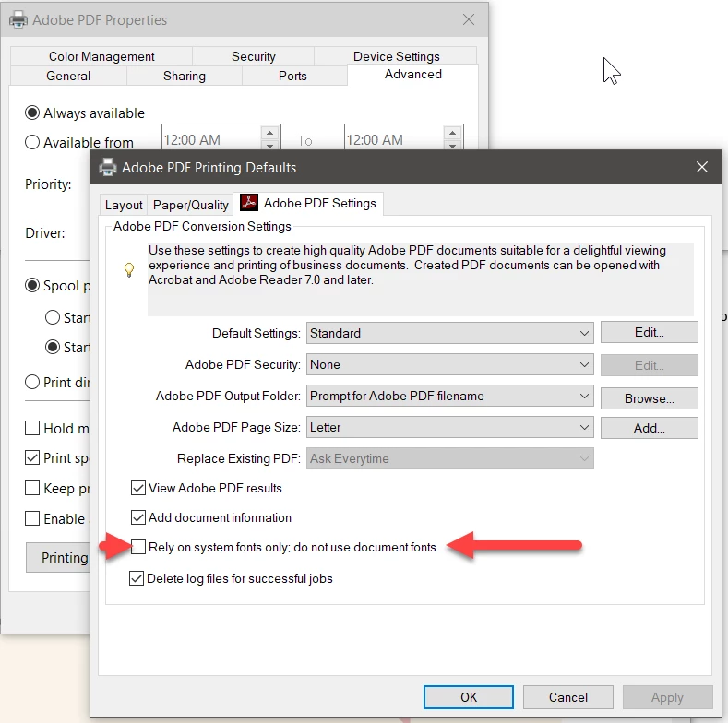Click Browse button for output folder
The image size is (728, 723).
(649, 398)
